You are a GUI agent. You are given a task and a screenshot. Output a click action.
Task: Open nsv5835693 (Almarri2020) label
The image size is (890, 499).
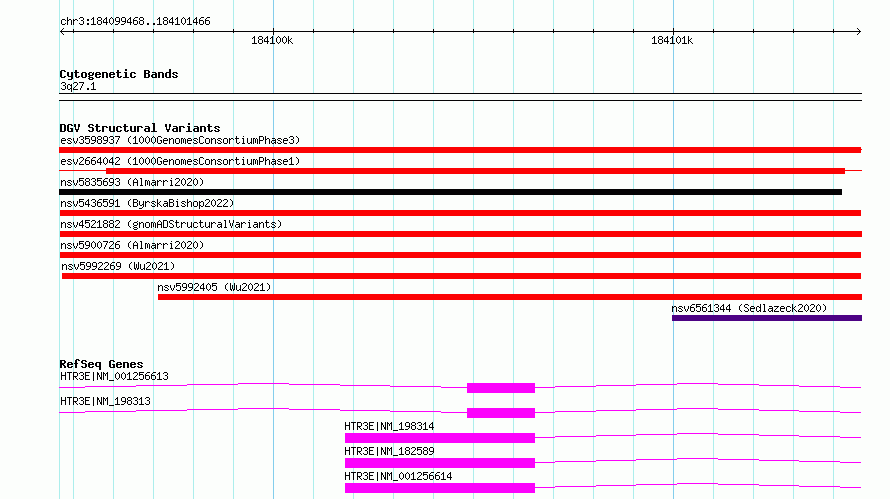coord(132,182)
